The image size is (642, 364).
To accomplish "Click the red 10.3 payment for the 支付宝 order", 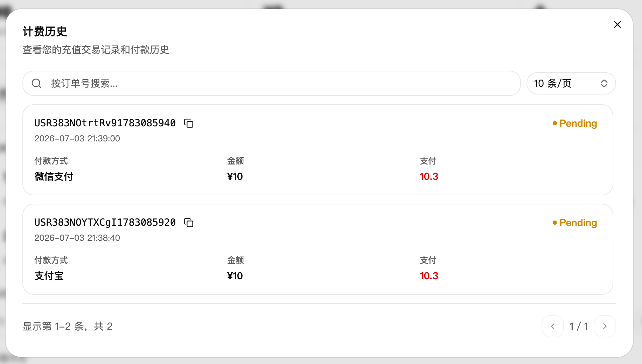I will [x=429, y=276].
